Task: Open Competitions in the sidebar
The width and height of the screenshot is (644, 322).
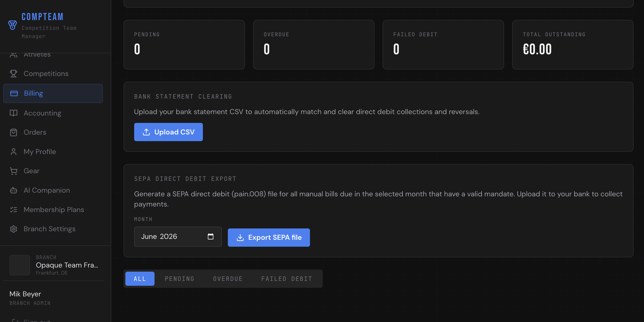Action: [53, 74]
